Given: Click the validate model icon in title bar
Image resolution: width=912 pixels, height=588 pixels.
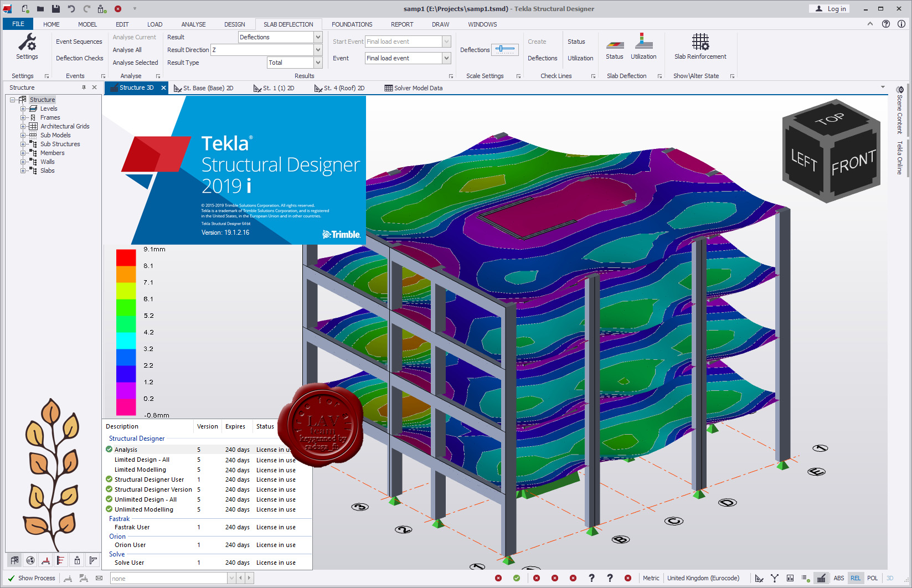Looking at the screenshot, I should pyautogui.click(x=102, y=9).
